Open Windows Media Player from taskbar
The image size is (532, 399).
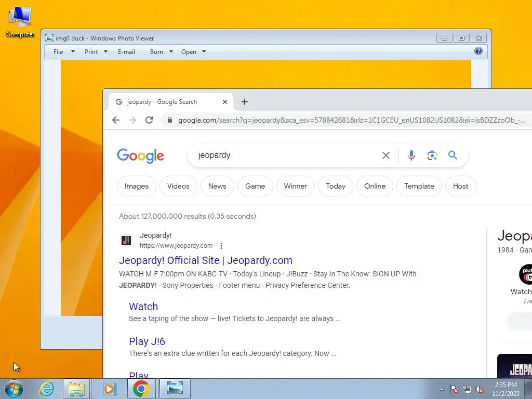tap(109, 389)
